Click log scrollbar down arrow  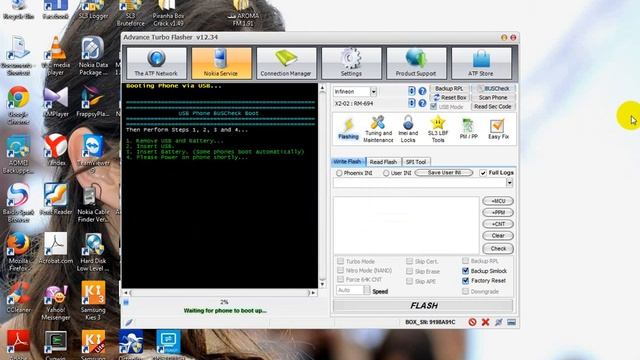pos(322,284)
